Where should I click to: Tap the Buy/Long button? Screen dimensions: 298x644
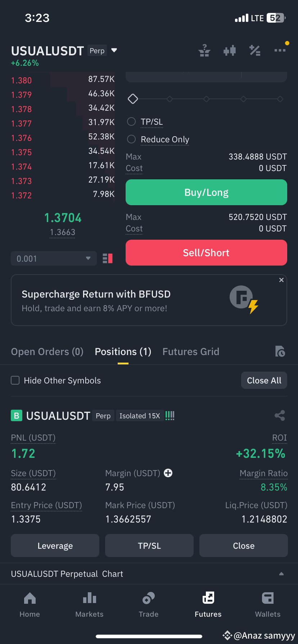pos(206,193)
